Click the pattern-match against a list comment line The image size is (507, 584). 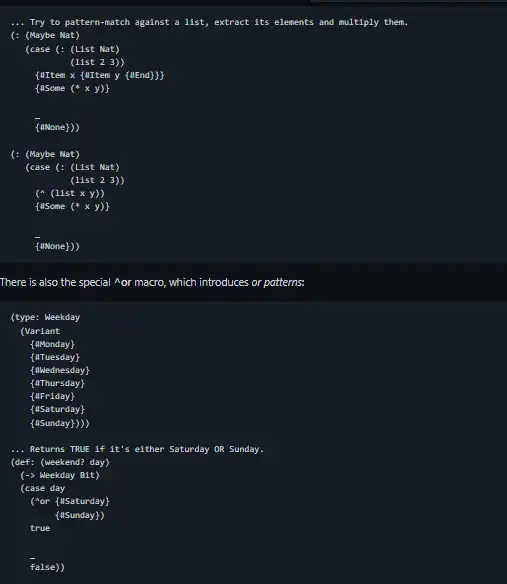pyautogui.click(x=209, y=22)
